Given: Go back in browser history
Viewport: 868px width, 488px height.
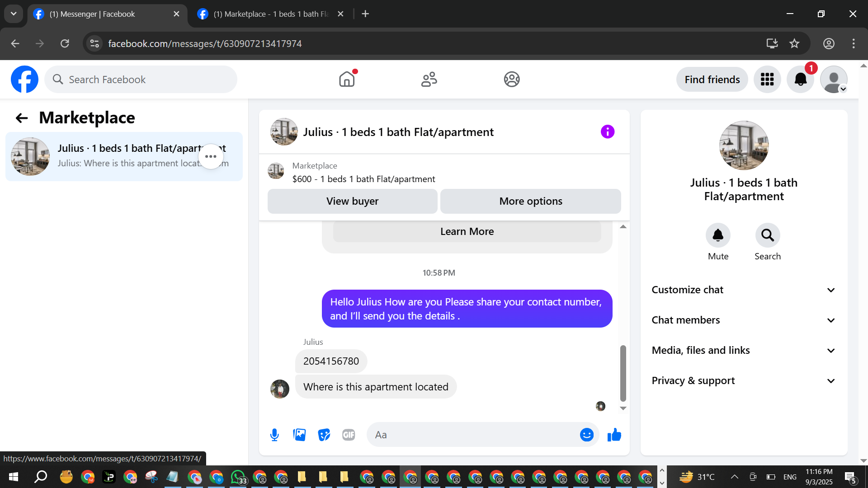Looking at the screenshot, I should 15,43.
